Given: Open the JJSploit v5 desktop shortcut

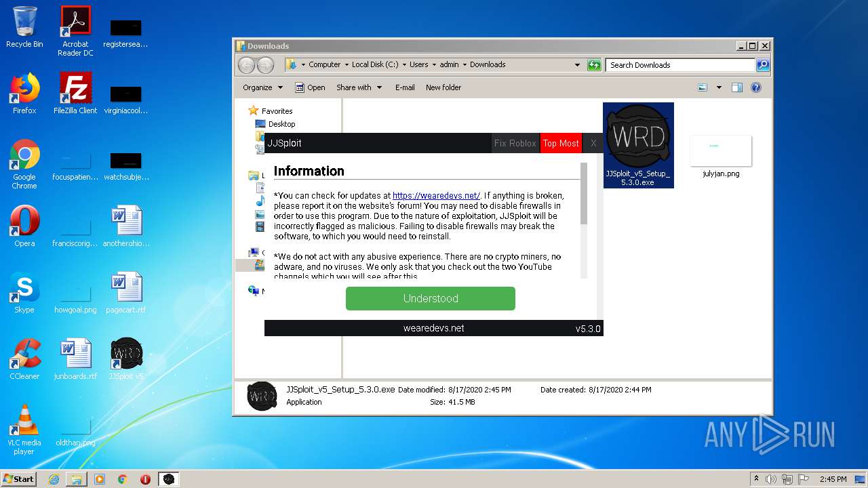Looking at the screenshot, I should click(x=126, y=359).
